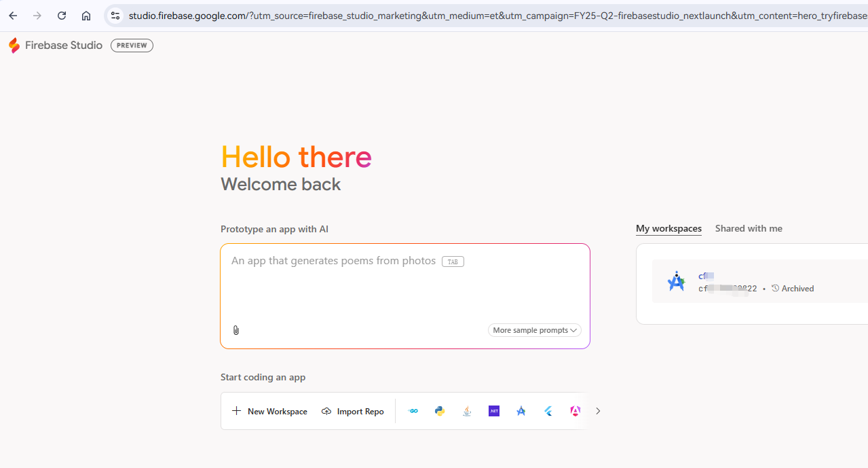Select the My workspaces tab
The height and width of the screenshot is (468, 868).
tap(668, 228)
